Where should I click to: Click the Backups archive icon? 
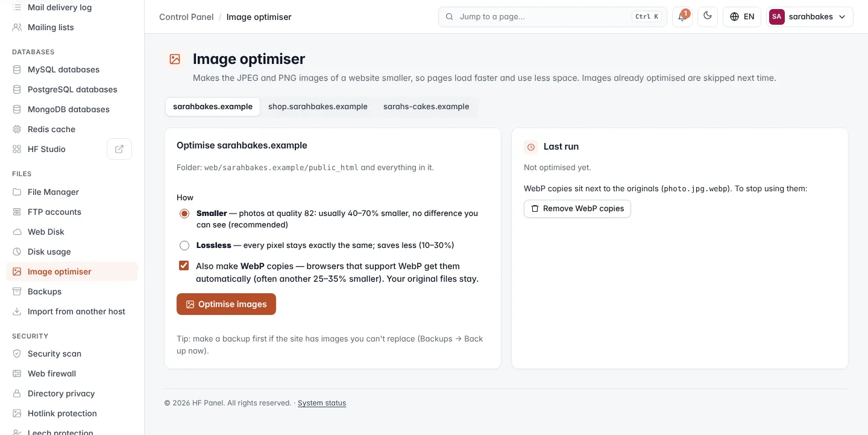17,291
